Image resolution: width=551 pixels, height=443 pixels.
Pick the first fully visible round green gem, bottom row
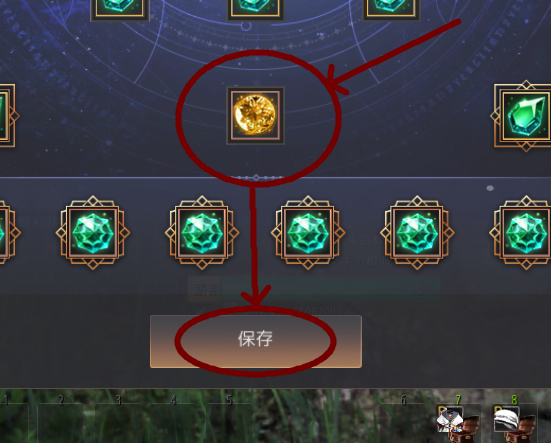coord(93,233)
